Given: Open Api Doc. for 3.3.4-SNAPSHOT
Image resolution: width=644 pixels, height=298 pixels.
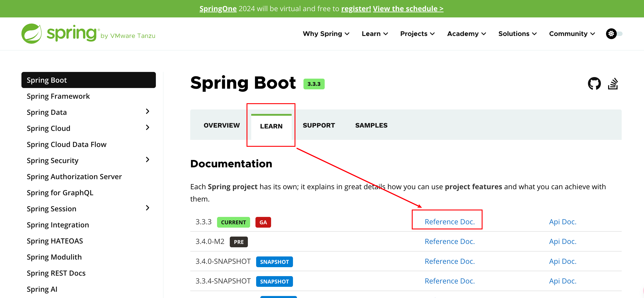Looking at the screenshot, I should 562,281.
